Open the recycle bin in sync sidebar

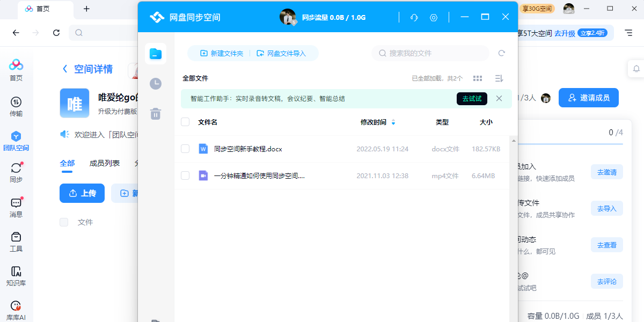point(156,114)
